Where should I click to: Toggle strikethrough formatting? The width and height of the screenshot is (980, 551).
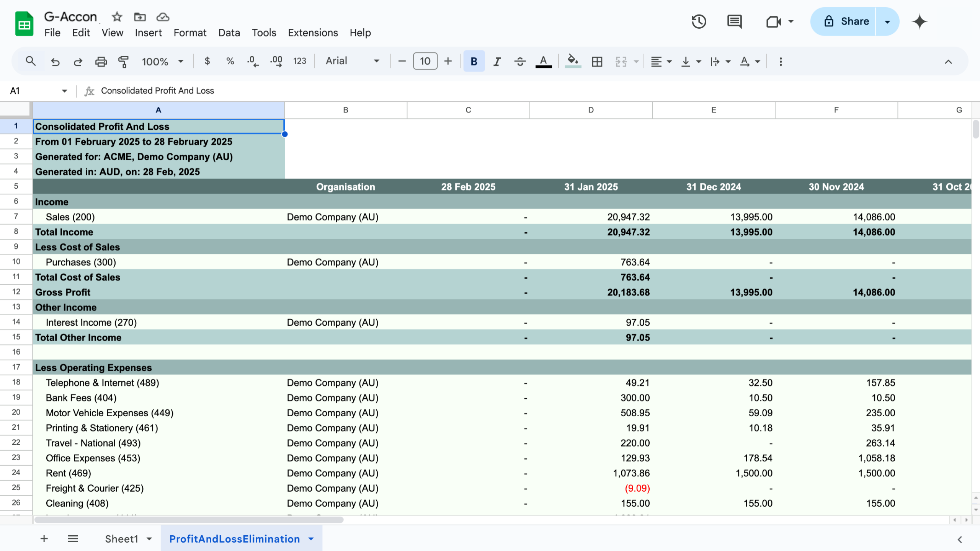click(520, 61)
